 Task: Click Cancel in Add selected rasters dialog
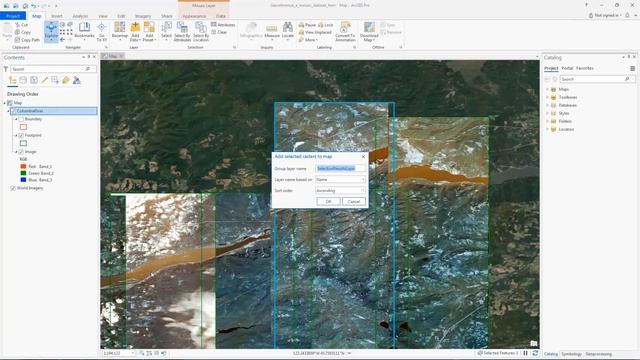click(x=353, y=201)
